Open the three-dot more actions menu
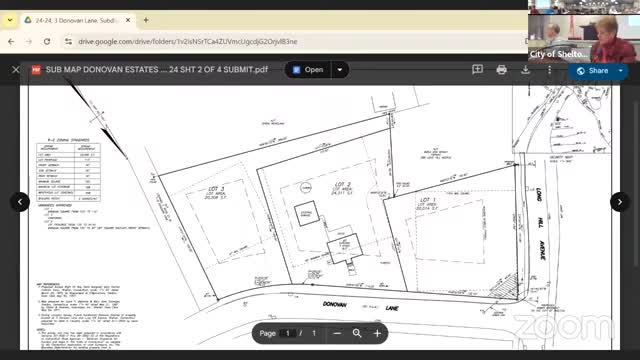 pyautogui.click(x=549, y=70)
